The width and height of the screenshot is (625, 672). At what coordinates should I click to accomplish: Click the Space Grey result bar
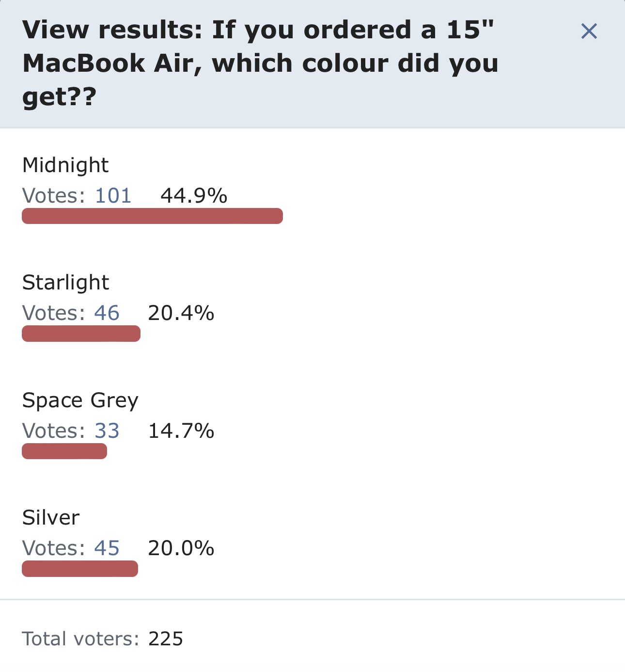[64, 451]
